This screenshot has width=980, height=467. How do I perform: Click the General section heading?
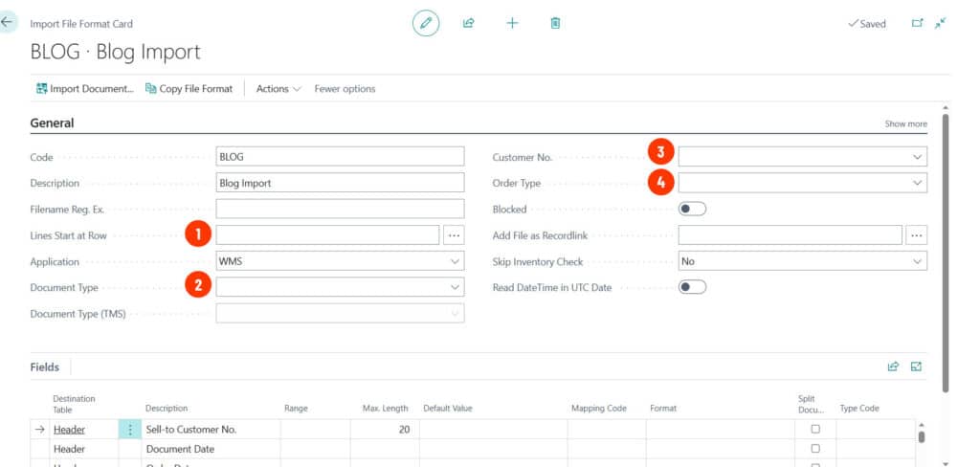tap(52, 123)
